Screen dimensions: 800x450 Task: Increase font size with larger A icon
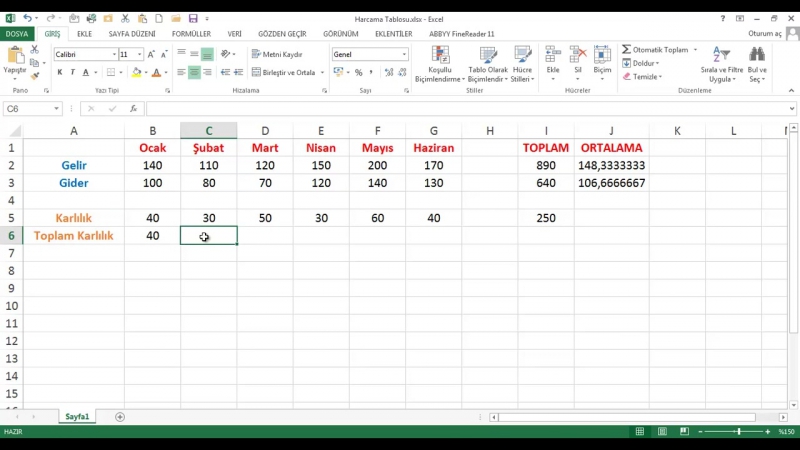click(151, 54)
